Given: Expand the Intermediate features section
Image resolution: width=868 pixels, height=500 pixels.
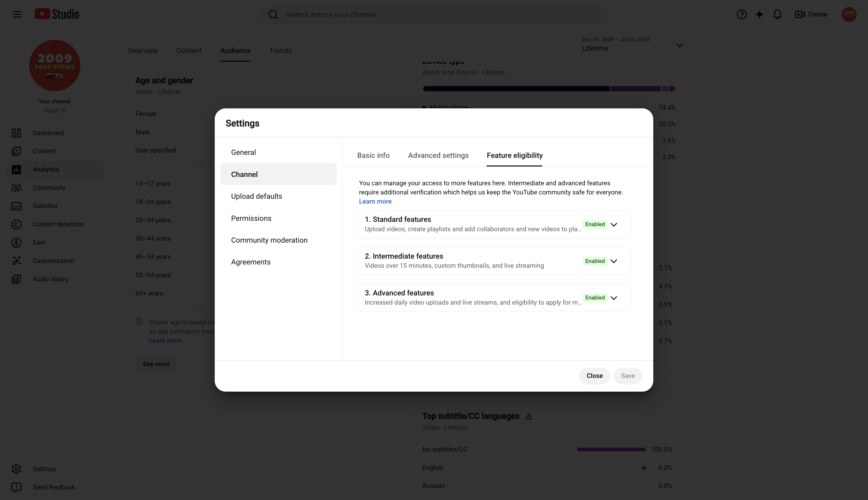Looking at the screenshot, I should 614,261.
